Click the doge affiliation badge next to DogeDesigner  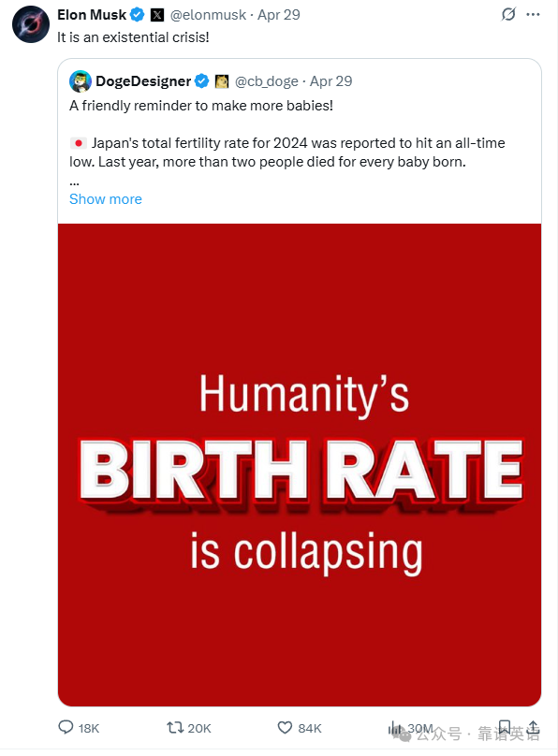click(222, 81)
